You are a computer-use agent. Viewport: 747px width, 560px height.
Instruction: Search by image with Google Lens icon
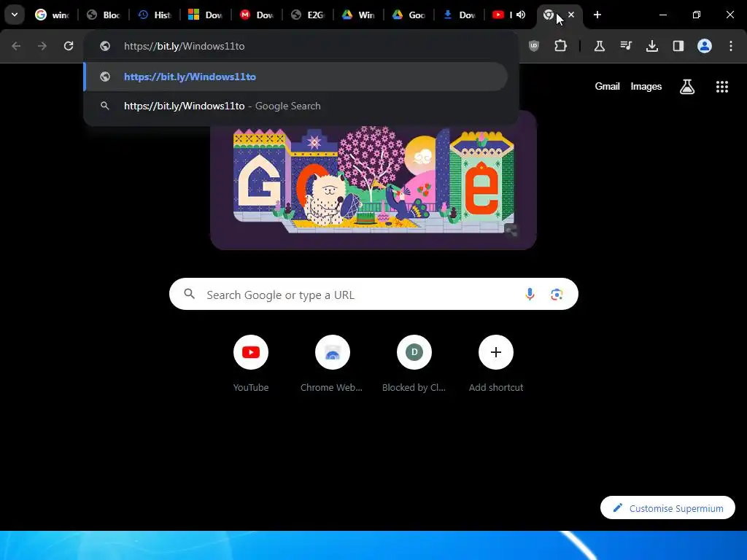point(557,295)
